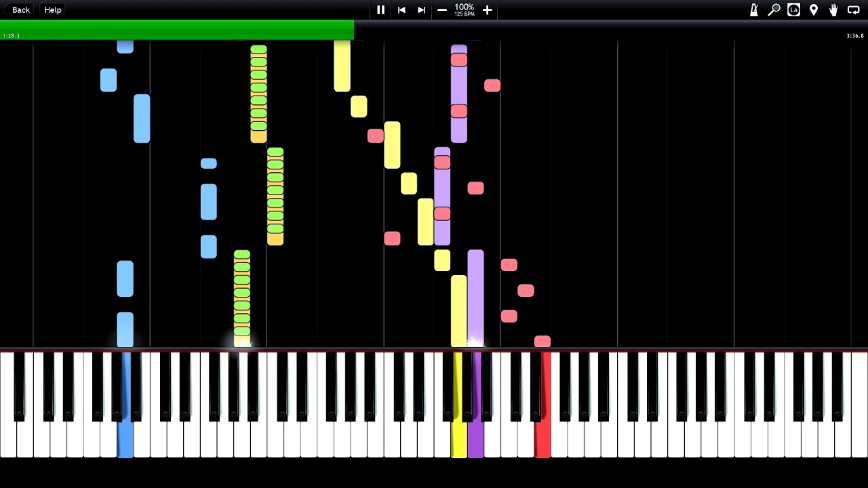Skip forward to the next section
Image resolution: width=868 pixels, height=488 pixels.
421,9
